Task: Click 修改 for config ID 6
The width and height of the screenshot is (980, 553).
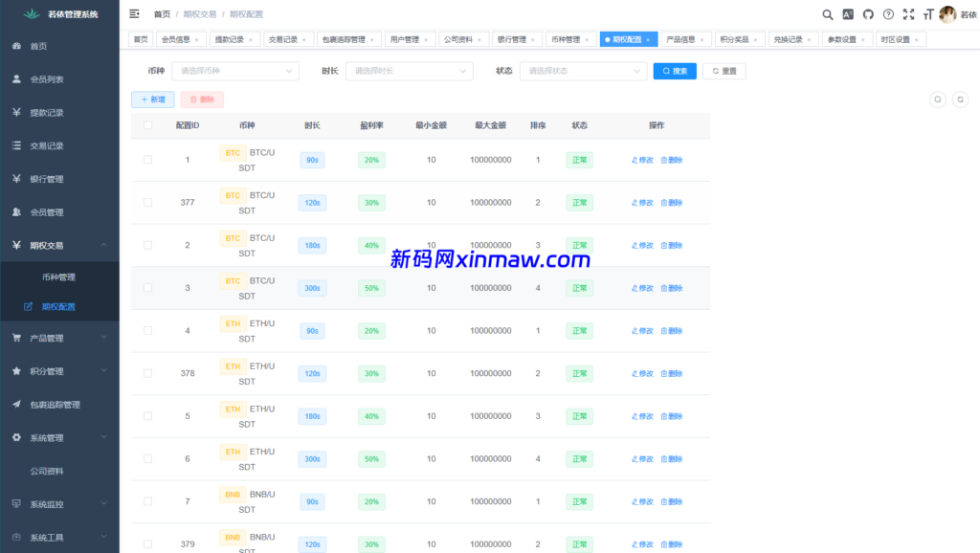Action: 642,458
